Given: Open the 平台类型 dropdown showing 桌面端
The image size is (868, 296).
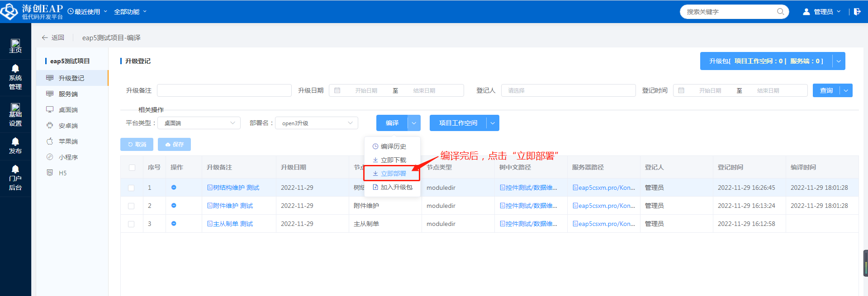Looking at the screenshot, I should click(x=199, y=123).
